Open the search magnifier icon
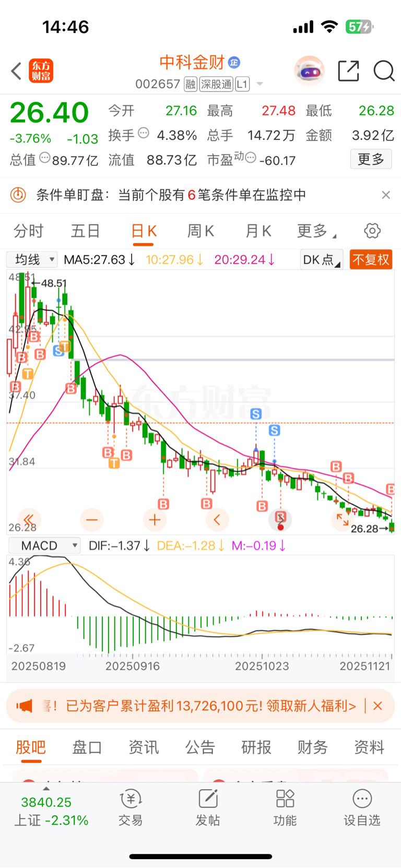This screenshot has width=401, height=868. pos(384,71)
